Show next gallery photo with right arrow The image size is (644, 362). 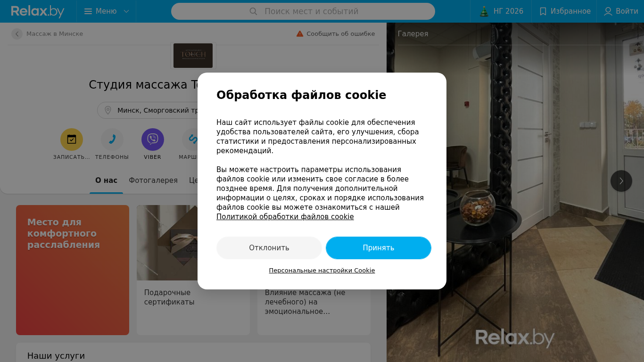621,181
